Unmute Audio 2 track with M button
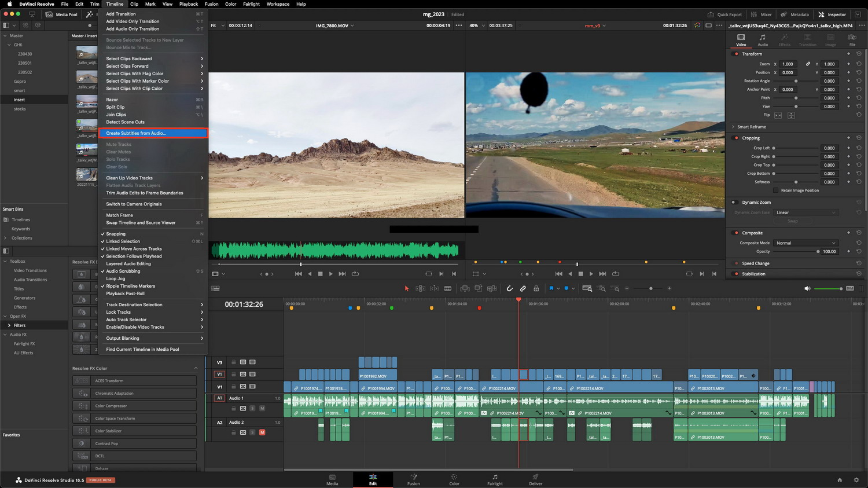This screenshot has height=488, width=868. (262, 432)
